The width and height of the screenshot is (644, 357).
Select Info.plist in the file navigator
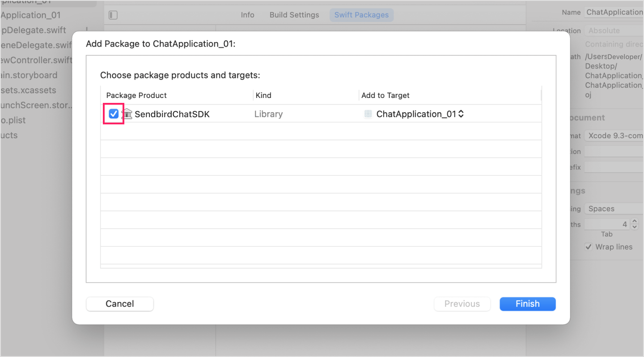[x=13, y=120]
